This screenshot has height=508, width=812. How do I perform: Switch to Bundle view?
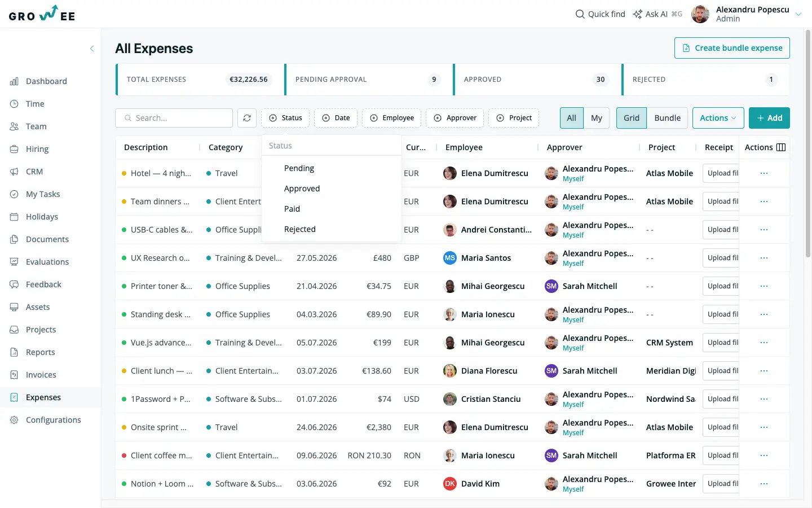click(x=668, y=118)
